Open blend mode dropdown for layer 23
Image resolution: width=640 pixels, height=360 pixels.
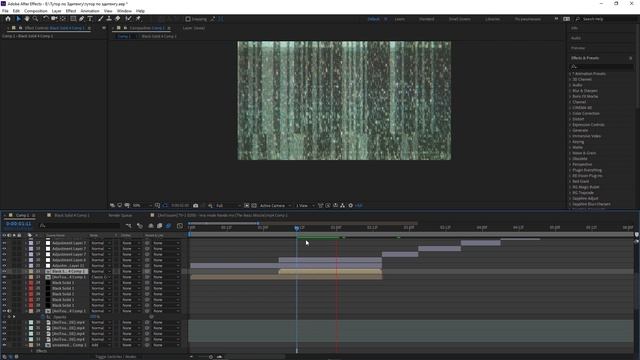[101, 277]
